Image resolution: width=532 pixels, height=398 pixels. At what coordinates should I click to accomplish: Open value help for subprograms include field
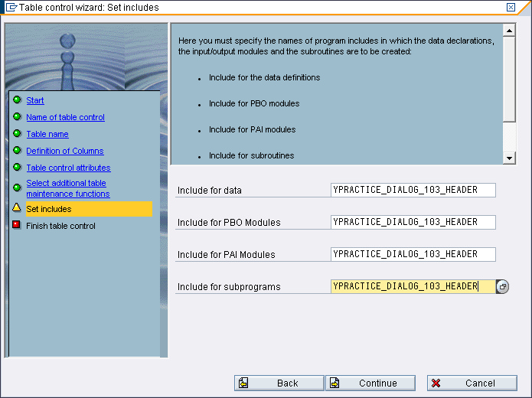(502, 286)
